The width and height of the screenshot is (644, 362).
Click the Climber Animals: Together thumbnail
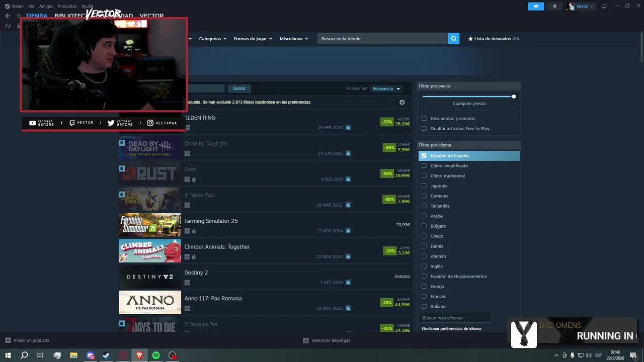point(150,251)
